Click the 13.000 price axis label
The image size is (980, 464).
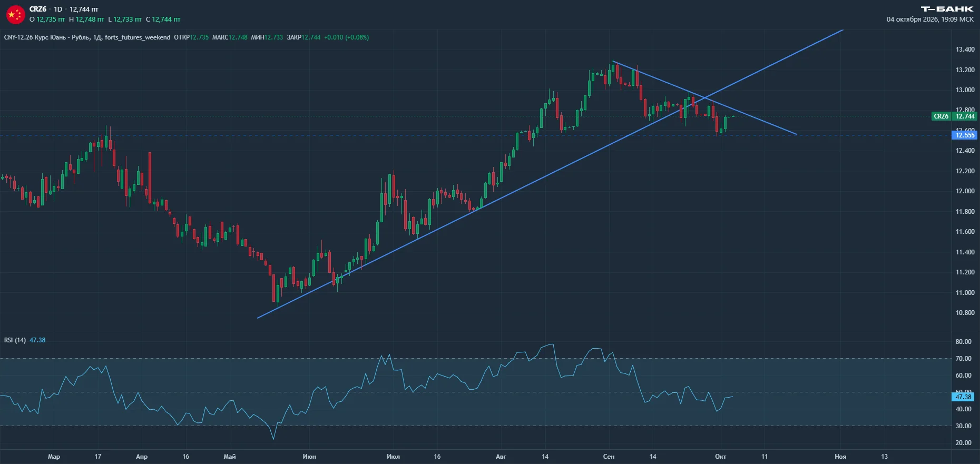[x=965, y=90]
